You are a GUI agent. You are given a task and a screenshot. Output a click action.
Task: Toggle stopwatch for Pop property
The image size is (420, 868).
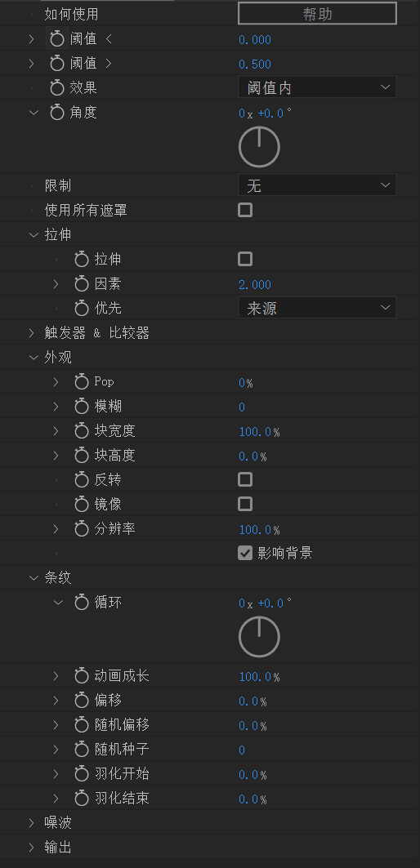82,382
